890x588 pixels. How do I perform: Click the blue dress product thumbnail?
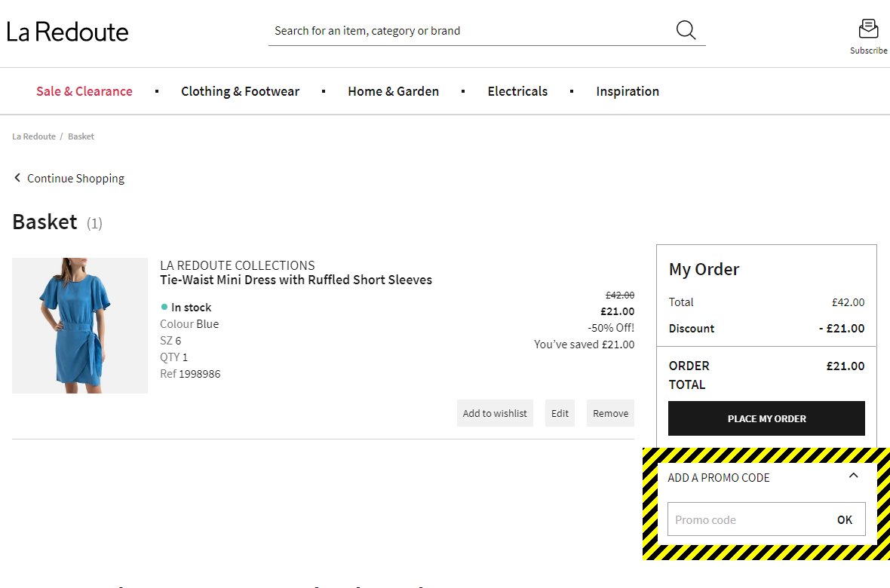click(80, 325)
